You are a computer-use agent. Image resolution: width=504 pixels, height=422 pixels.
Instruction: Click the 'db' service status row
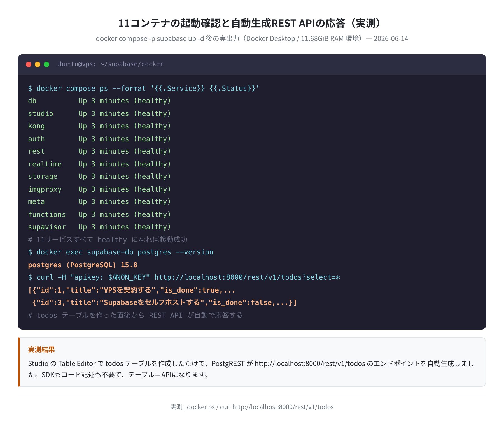click(x=99, y=101)
